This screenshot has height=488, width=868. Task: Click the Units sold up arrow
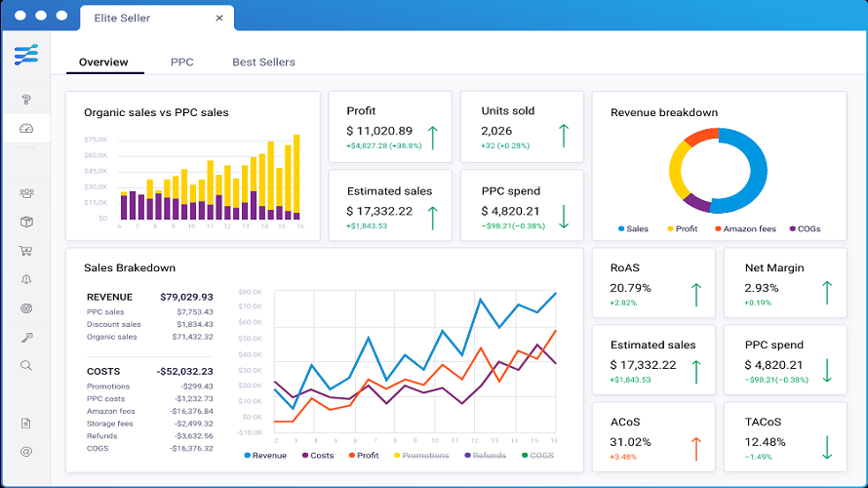(564, 136)
